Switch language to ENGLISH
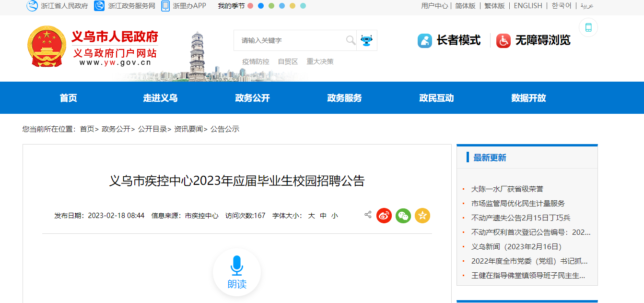Screen dimensions: 644x303 tap(527, 6)
